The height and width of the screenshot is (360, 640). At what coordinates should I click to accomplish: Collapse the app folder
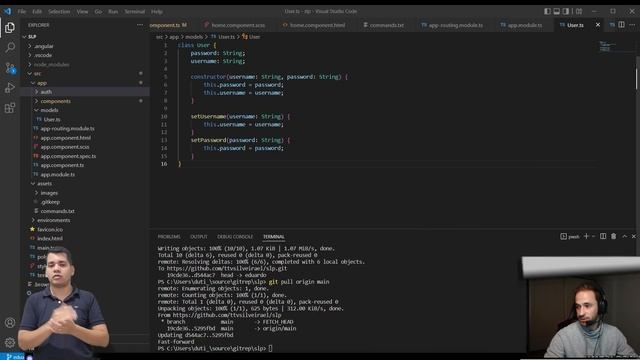[x=85, y=83]
